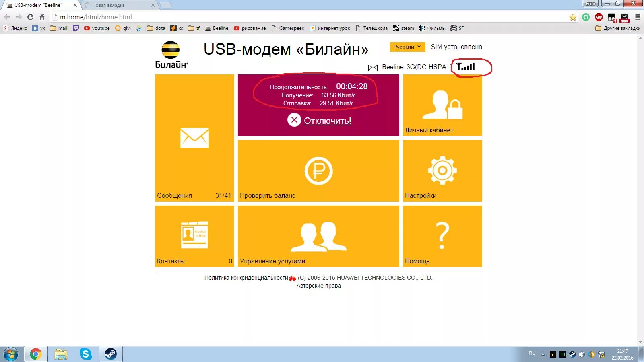Open the cs bookmark
This screenshot has height=362, width=644.
click(177, 28)
